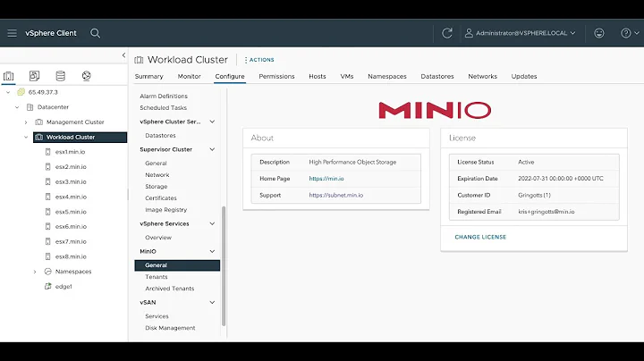Expand the Namespaces tree node
Image resolution: width=644 pixels, height=361 pixels.
(35, 272)
